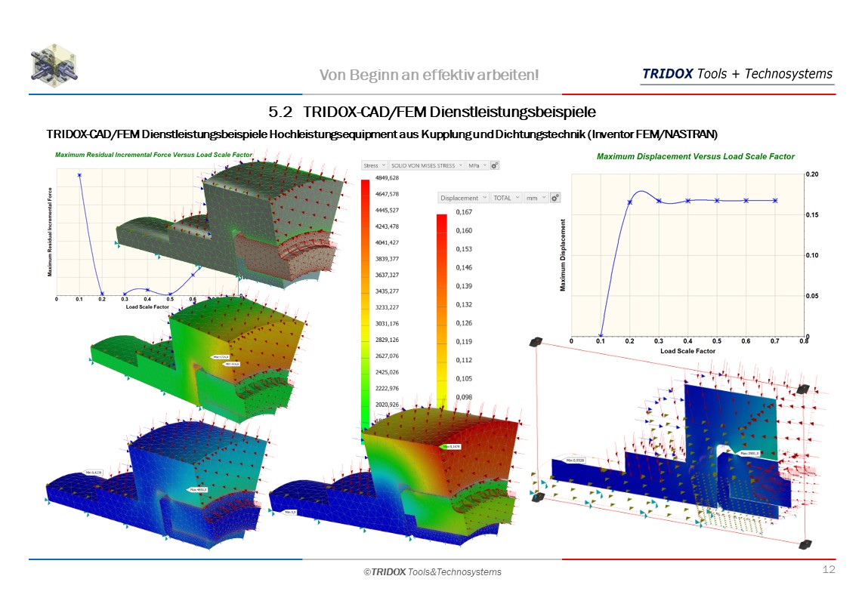Expand the Displacement result type dropdown
Screen dimensions: 865x616
pyautogui.click(x=463, y=198)
